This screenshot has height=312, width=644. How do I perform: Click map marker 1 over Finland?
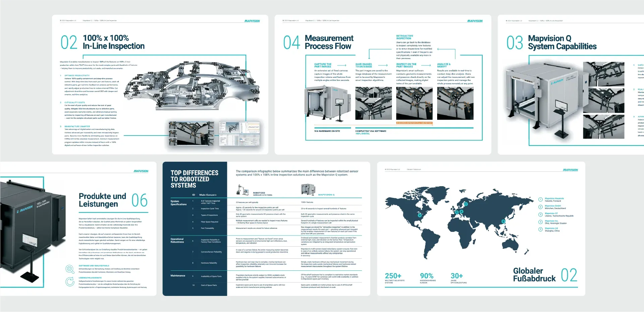[x=466, y=204]
